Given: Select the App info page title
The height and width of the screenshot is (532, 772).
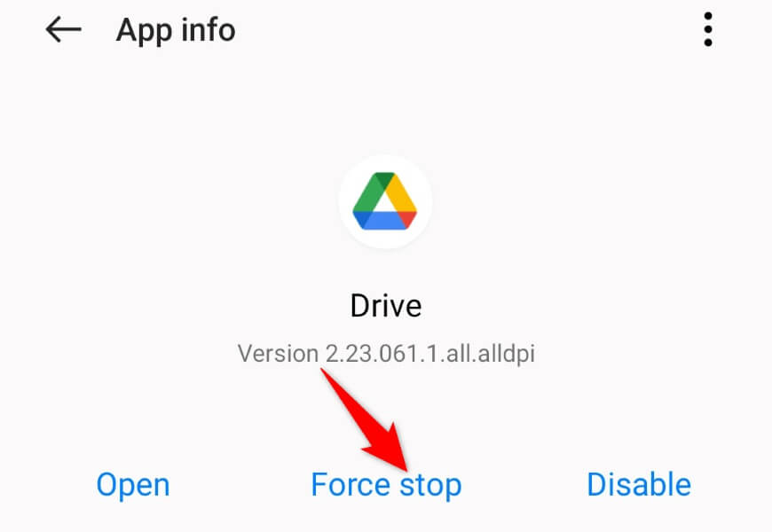Looking at the screenshot, I should (x=176, y=30).
